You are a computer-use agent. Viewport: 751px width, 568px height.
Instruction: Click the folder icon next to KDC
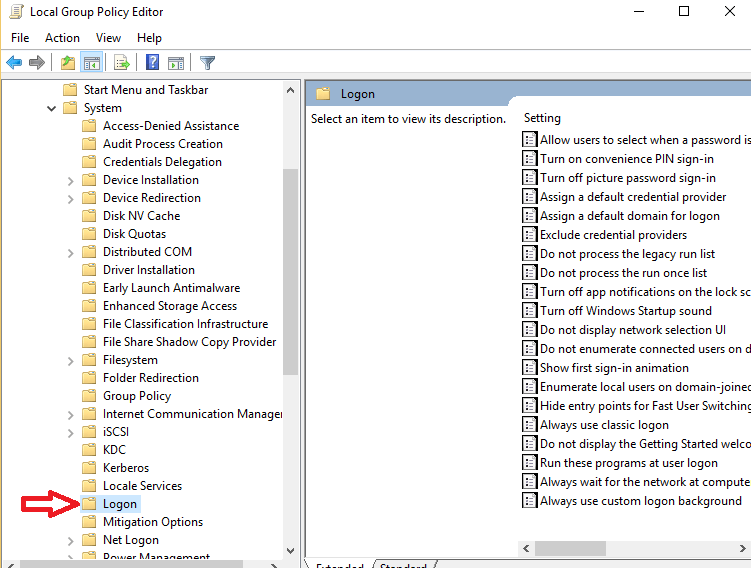click(x=89, y=450)
